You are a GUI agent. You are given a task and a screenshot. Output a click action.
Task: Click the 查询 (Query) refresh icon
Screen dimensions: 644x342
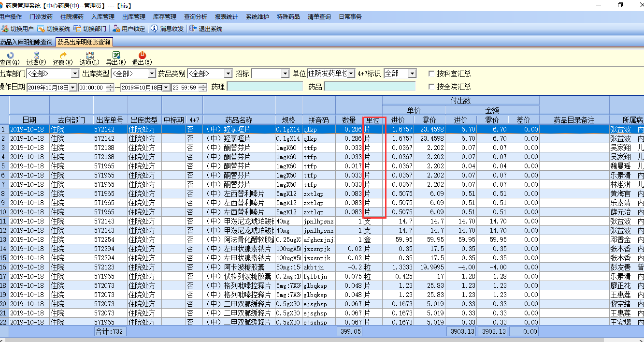(10, 55)
